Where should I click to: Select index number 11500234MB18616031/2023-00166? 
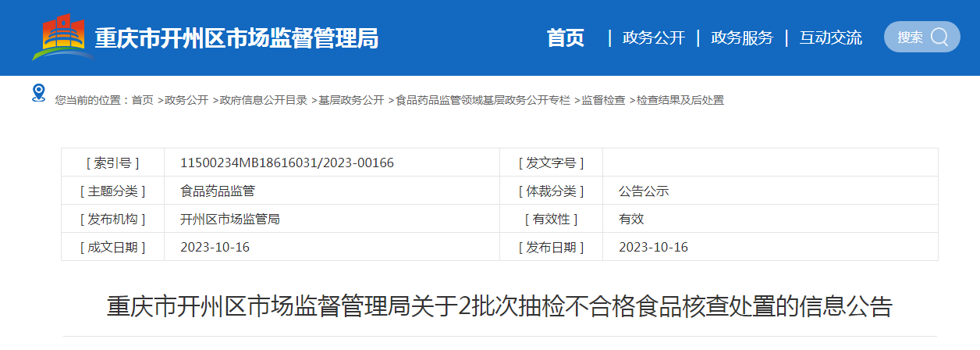(287, 162)
